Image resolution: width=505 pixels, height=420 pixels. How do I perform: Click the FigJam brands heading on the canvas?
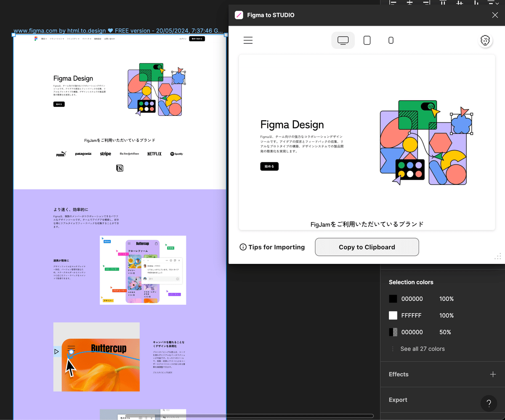click(120, 140)
